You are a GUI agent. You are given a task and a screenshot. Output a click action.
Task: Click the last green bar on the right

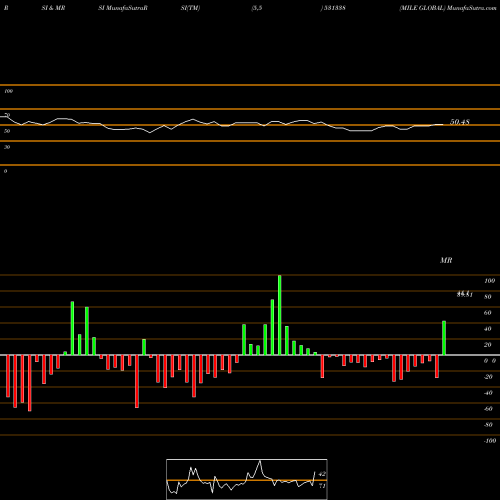pos(444,338)
